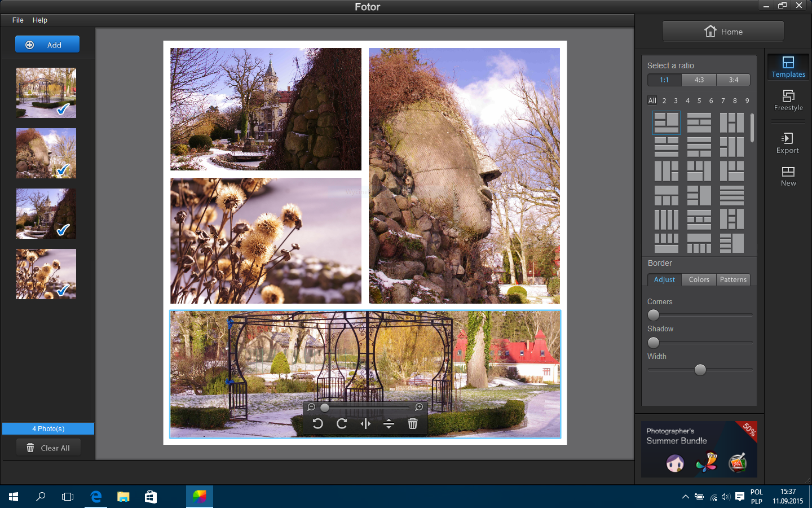Open the Help menu
The width and height of the screenshot is (812, 508).
(x=40, y=20)
